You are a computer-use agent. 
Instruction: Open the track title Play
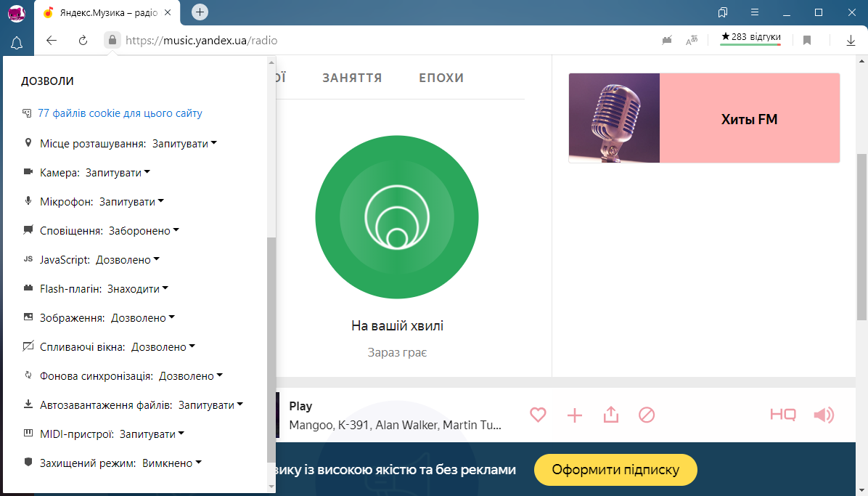click(300, 406)
